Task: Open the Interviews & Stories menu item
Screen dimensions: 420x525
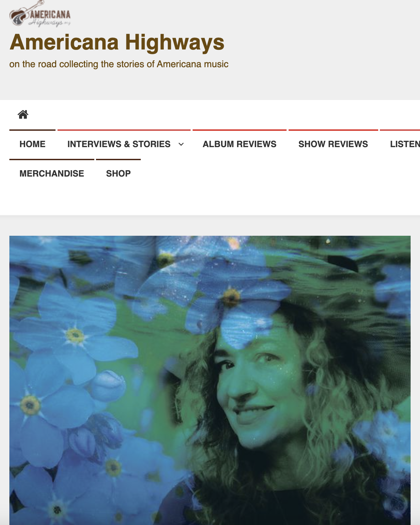Action: click(119, 144)
